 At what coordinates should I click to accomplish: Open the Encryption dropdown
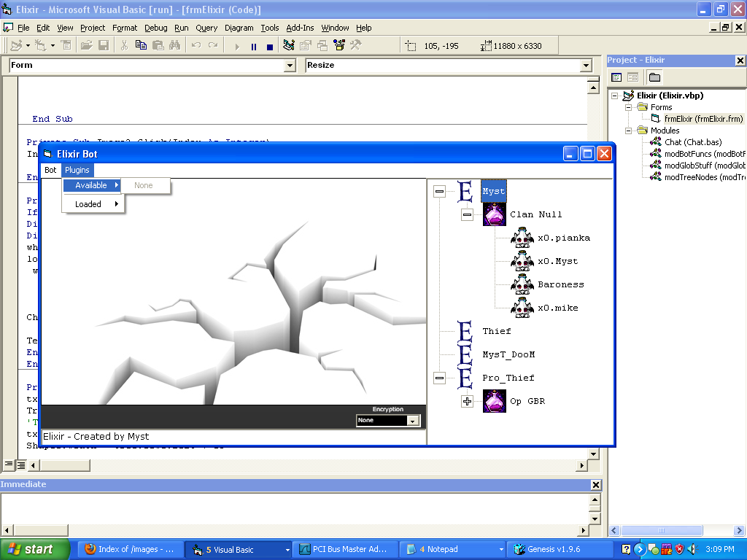click(x=413, y=421)
